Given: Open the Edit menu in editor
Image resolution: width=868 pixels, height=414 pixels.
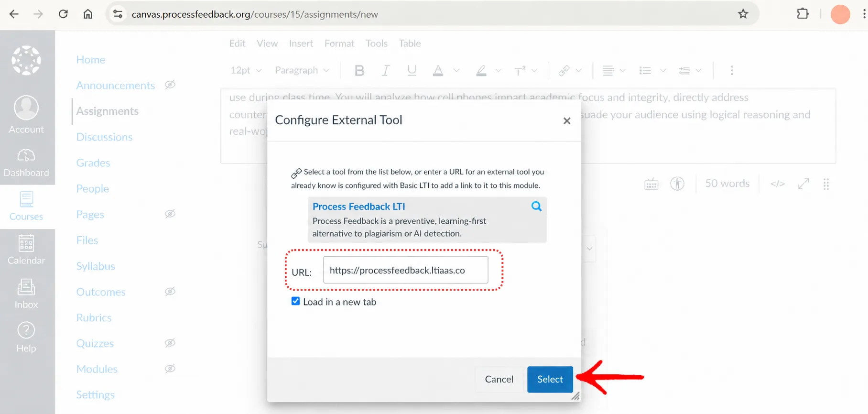Looking at the screenshot, I should click(x=237, y=44).
